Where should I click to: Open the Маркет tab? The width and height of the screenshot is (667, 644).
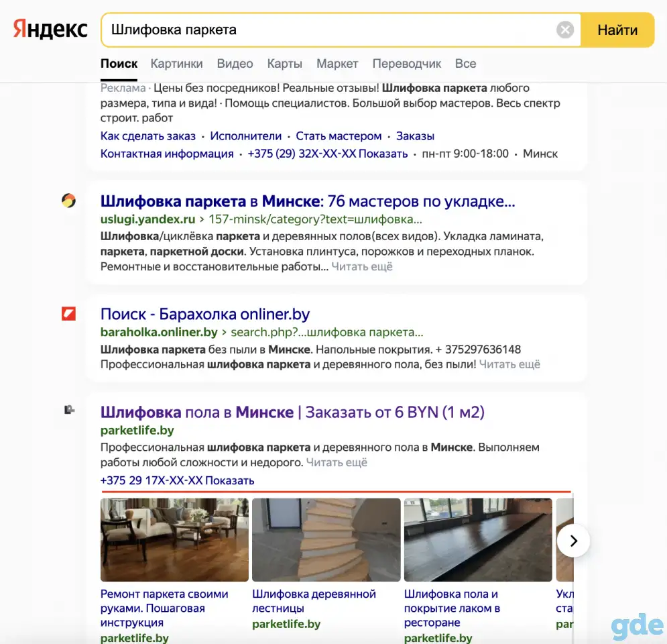point(337,64)
